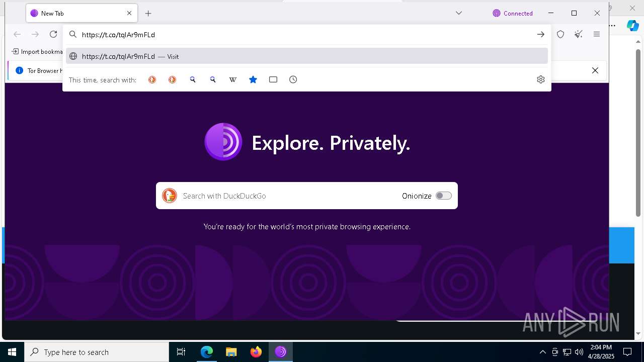Viewport: 644px width, 362px height.
Task: Click the Copilot icon in Edge window
Action: pos(632,26)
